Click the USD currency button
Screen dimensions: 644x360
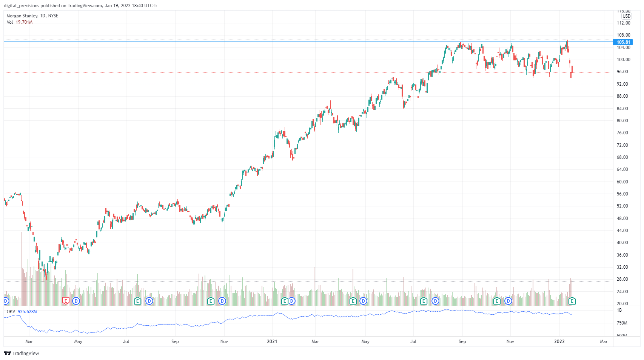pyautogui.click(x=627, y=16)
